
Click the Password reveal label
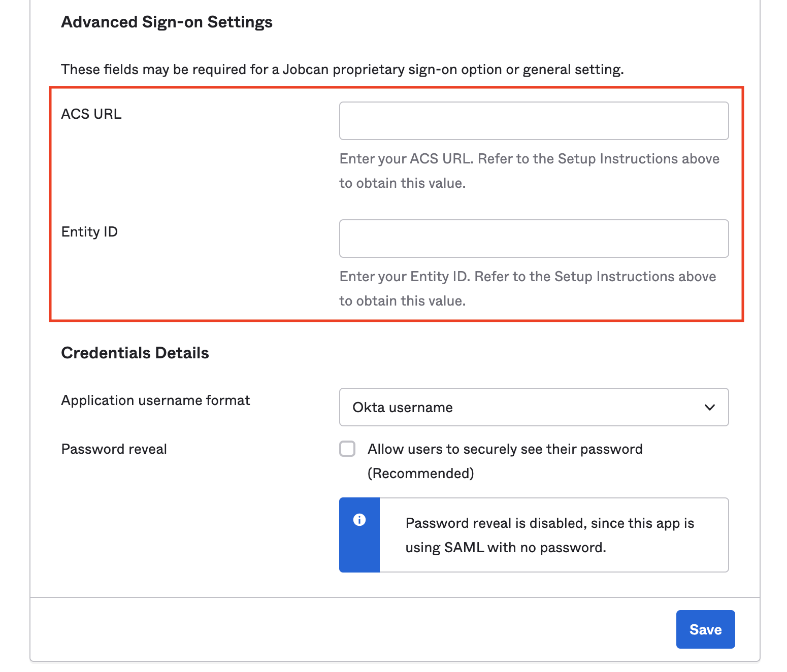(x=114, y=449)
